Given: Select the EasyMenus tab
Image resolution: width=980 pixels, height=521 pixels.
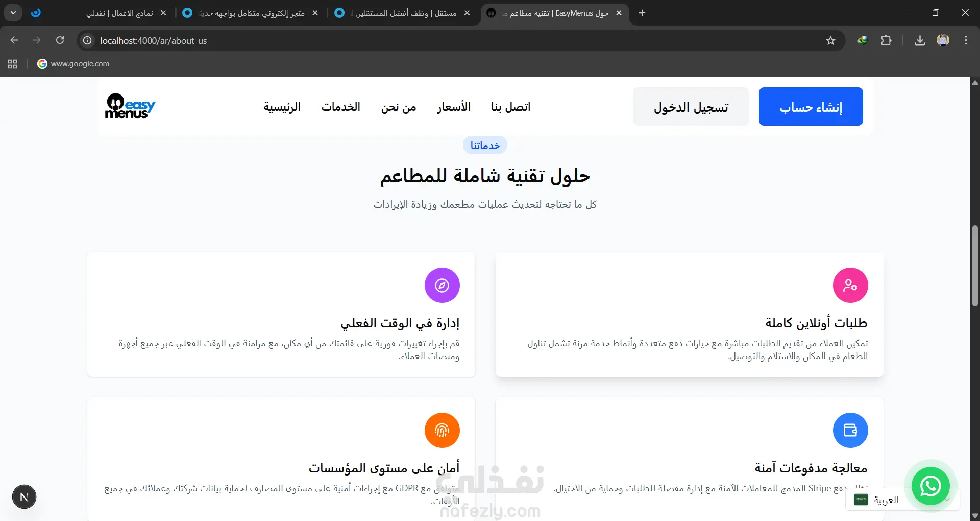Looking at the screenshot, I should pyautogui.click(x=555, y=13).
